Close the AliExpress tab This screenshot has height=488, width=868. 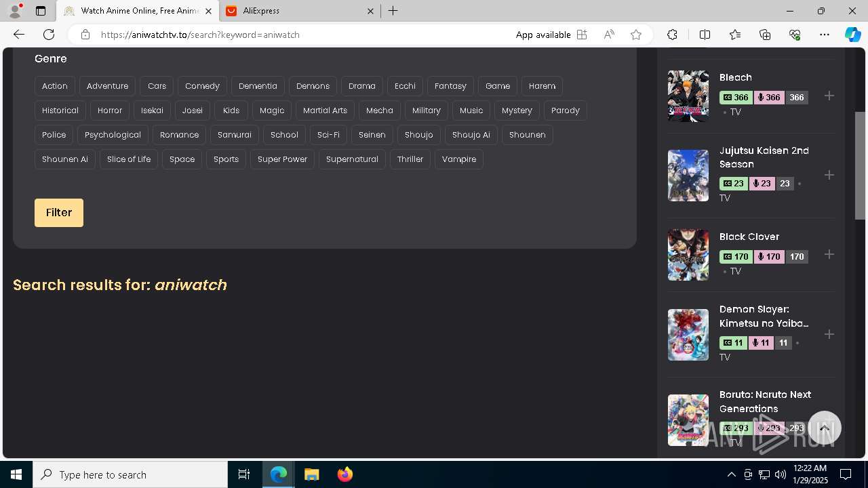pyautogui.click(x=370, y=11)
